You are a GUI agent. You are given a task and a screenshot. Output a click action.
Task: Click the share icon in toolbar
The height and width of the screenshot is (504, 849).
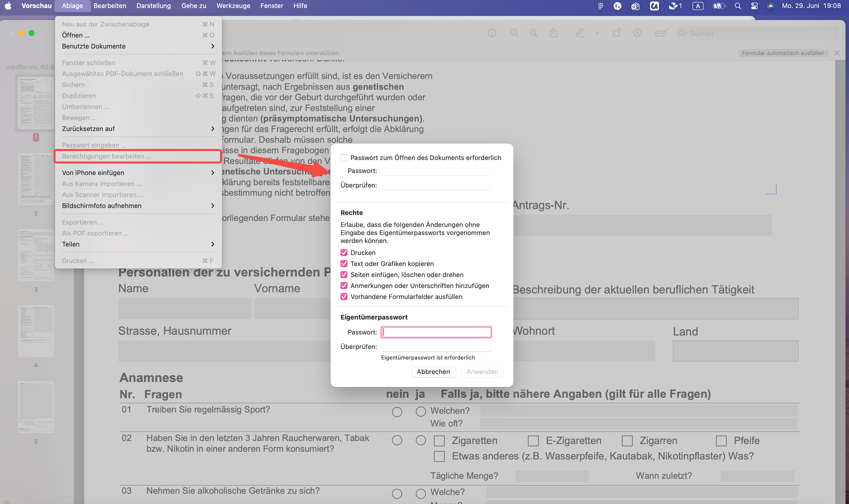(553, 33)
